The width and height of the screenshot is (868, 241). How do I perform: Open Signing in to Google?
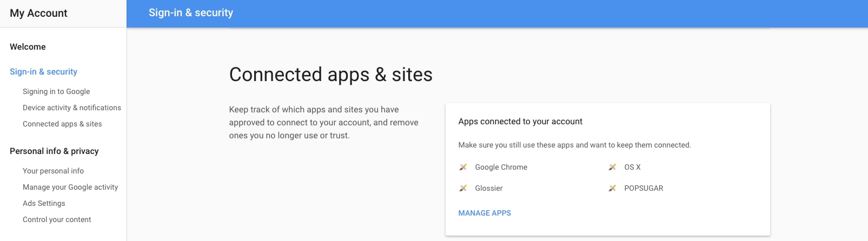click(x=56, y=92)
